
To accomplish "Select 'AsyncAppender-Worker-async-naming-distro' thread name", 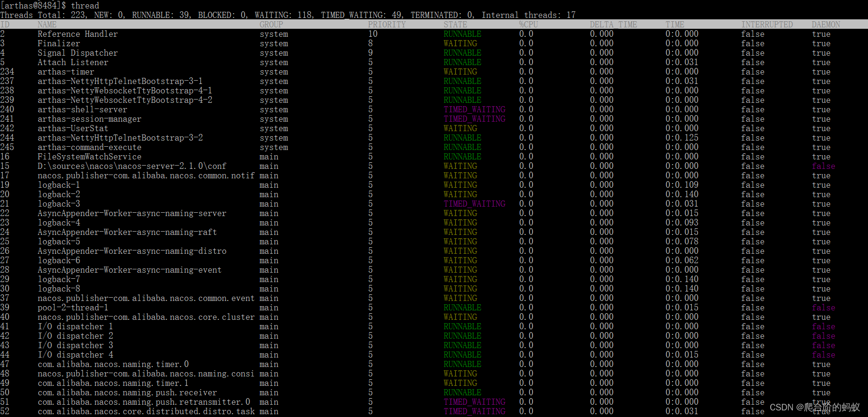I will [x=132, y=251].
